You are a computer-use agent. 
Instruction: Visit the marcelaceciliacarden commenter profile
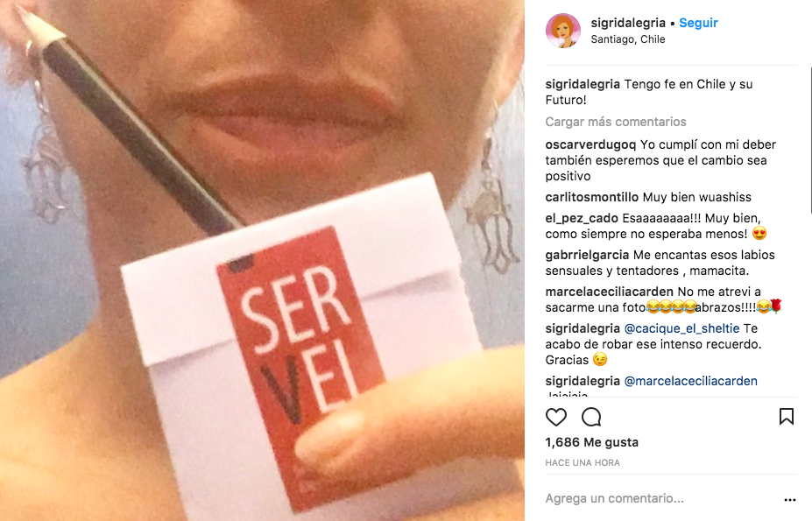(x=610, y=292)
